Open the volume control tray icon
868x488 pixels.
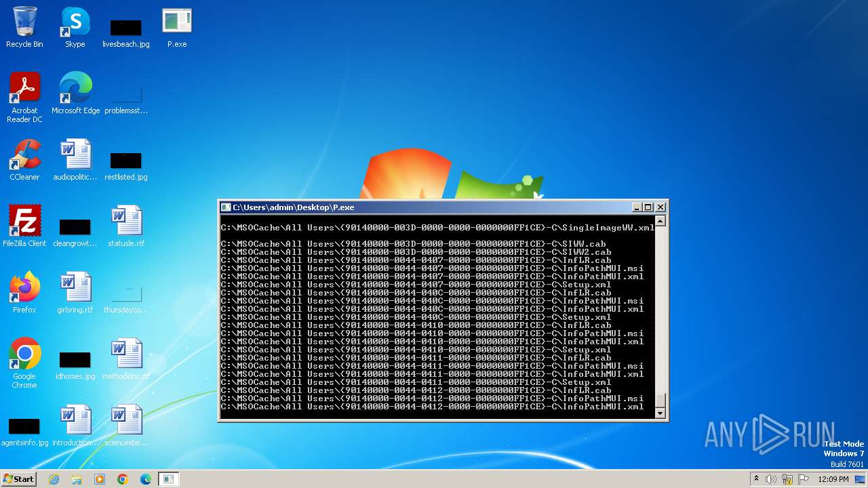(x=771, y=479)
